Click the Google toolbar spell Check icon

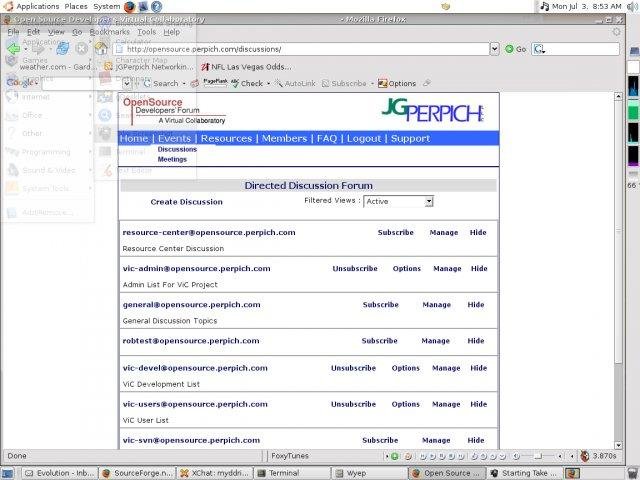246,83
